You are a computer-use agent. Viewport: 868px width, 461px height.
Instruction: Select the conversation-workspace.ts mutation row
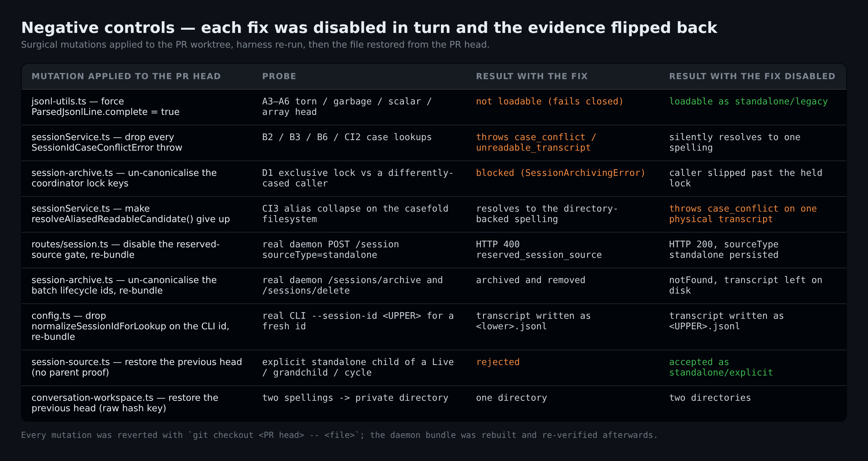click(x=434, y=403)
